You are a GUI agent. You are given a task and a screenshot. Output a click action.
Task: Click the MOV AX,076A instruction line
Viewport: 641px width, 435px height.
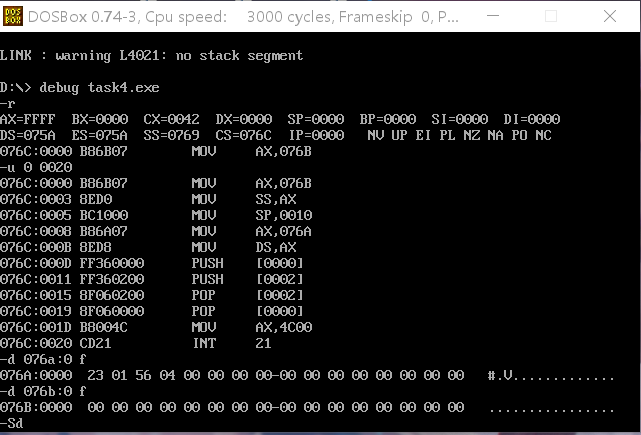point(156,231)
